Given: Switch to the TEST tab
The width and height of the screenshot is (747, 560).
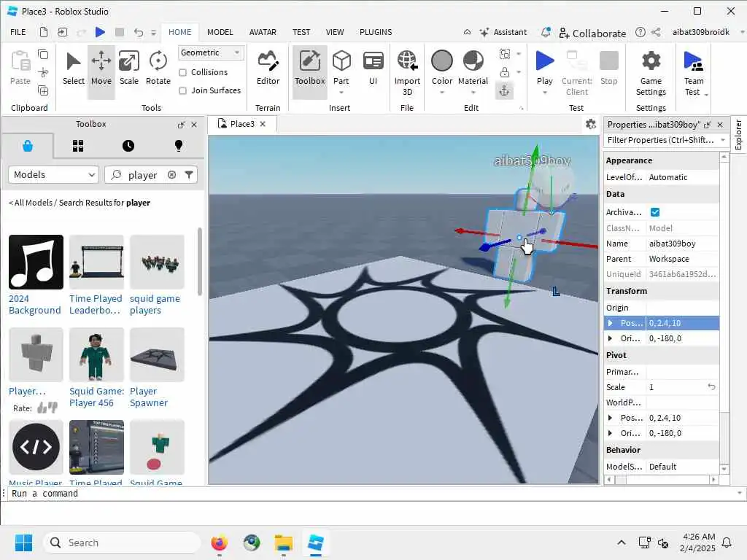Looking at the screenshot, I should click(x=301, y=32).
